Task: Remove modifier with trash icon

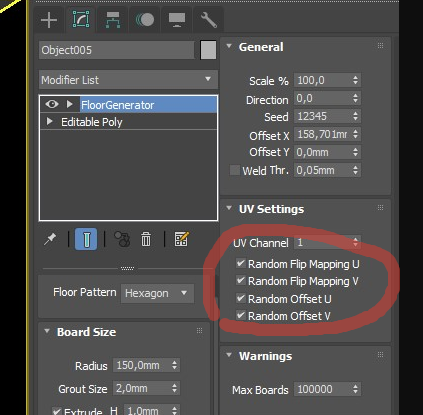Action: point(146,239)
